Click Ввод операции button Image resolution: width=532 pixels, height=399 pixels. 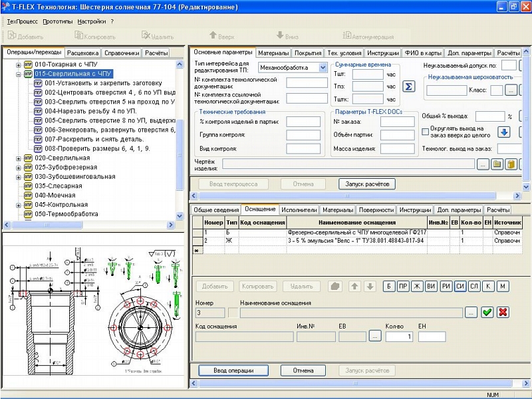[233, 370]
